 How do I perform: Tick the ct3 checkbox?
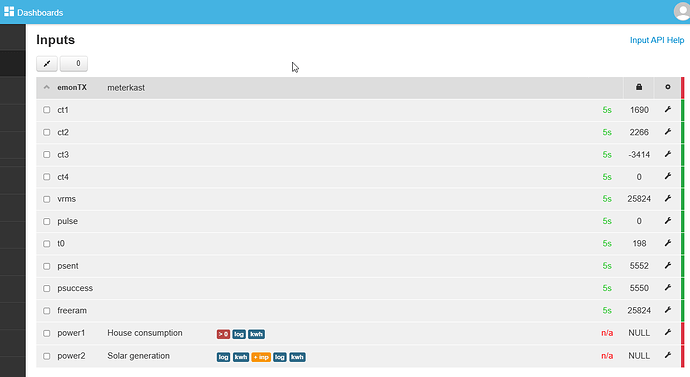pyautogui.click(x=47, y=154)
